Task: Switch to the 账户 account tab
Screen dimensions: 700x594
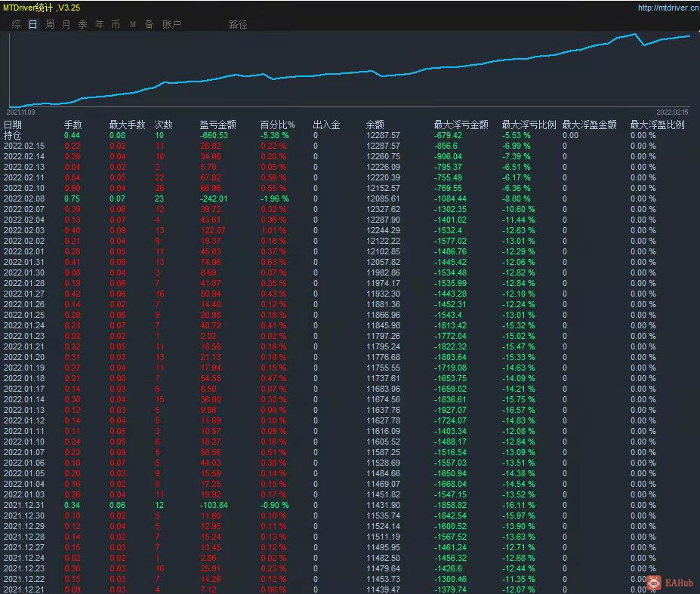Action: pos(171,24)
